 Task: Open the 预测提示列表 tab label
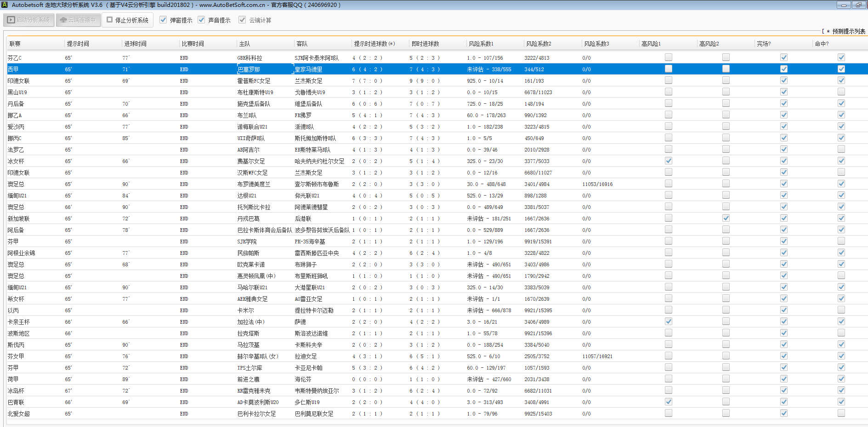click(848, 32)
